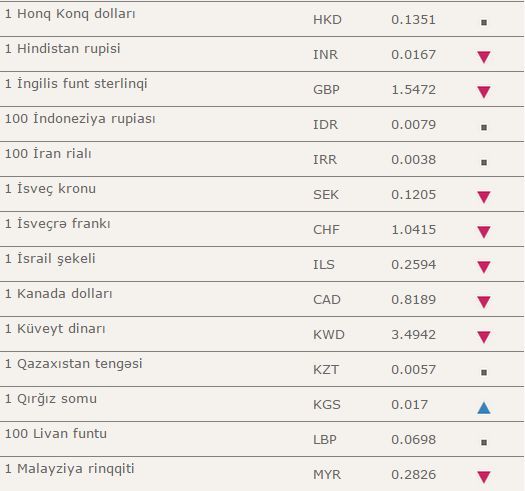
Task: Click the 0.0698 rate for Livan funtu
Action: (414, 439)
